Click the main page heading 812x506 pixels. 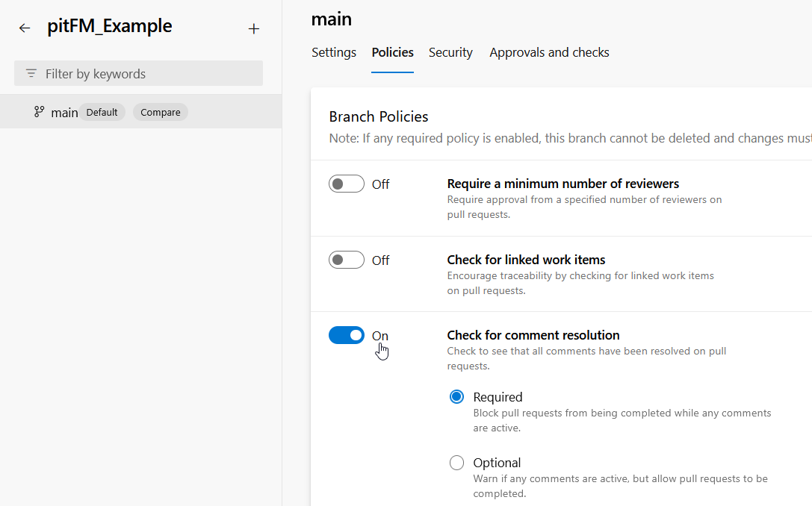coord(331,19)
